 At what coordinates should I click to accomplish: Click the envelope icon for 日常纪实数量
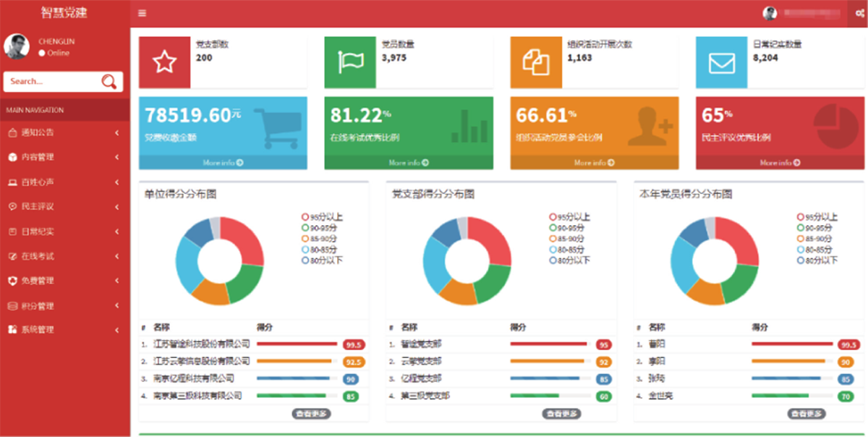pos(722,62)
